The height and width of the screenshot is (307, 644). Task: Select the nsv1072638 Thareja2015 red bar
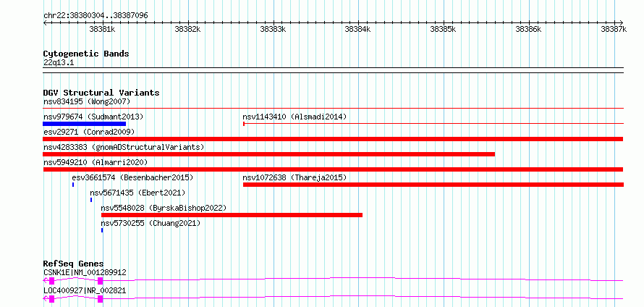point(433,185)
